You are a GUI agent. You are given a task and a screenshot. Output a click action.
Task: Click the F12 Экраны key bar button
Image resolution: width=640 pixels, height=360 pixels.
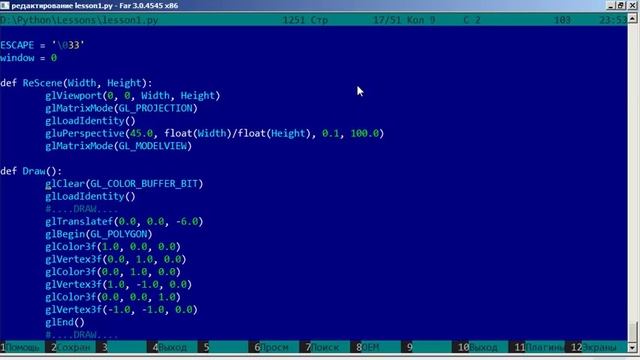[x=596, y=347]
